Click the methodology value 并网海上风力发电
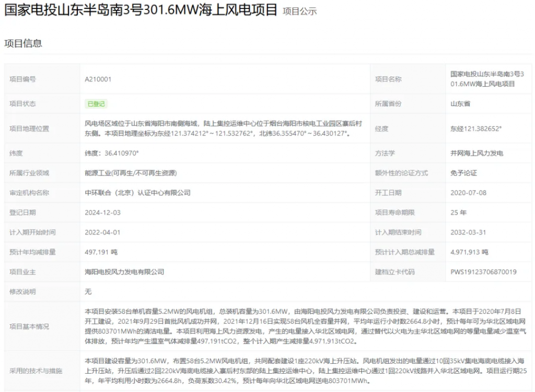This screenshot has height=392, width=535. 476,153
